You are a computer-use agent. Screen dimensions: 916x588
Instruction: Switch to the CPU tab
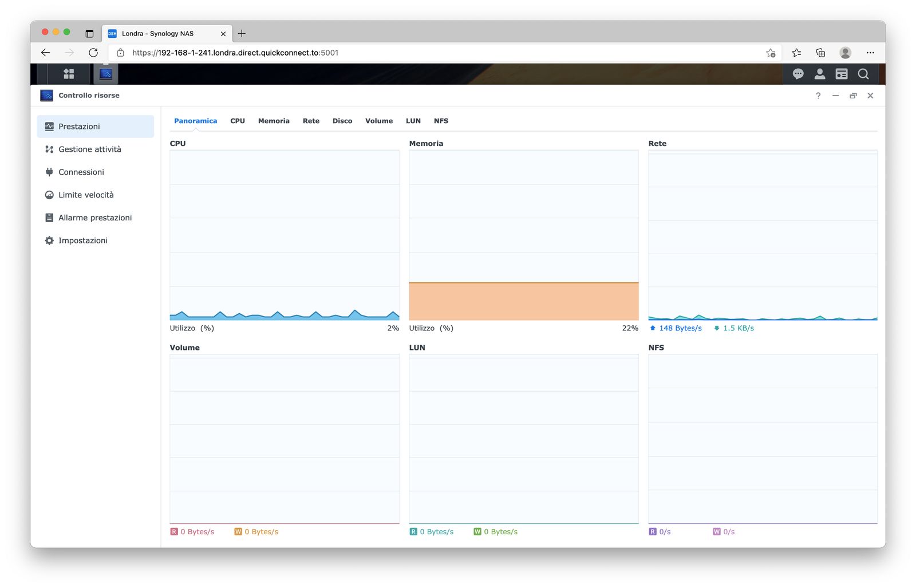pyautogui.click(x=238, y=121)
